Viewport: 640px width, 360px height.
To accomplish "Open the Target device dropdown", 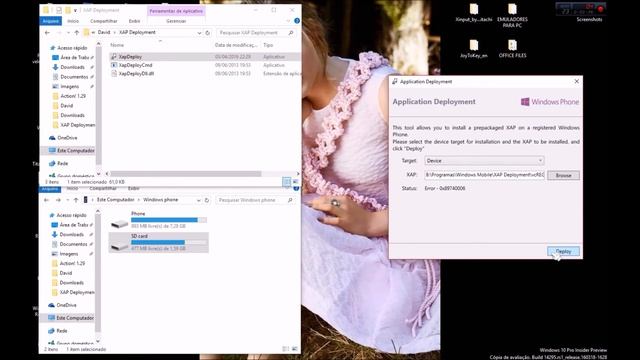I will coord(484,161).
